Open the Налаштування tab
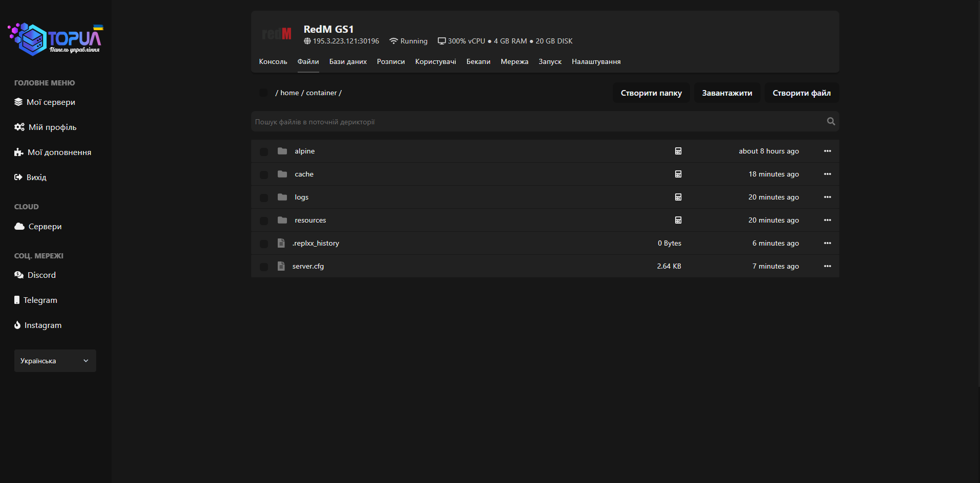Screen dimensions: 980x483 tap(596, 61)
